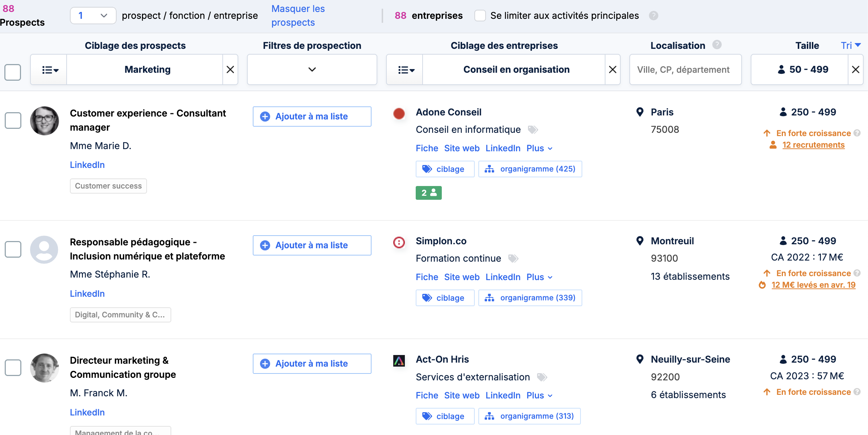
Task: Clear the 50 - 499 size filter
Action: click(x=856, y=69)
